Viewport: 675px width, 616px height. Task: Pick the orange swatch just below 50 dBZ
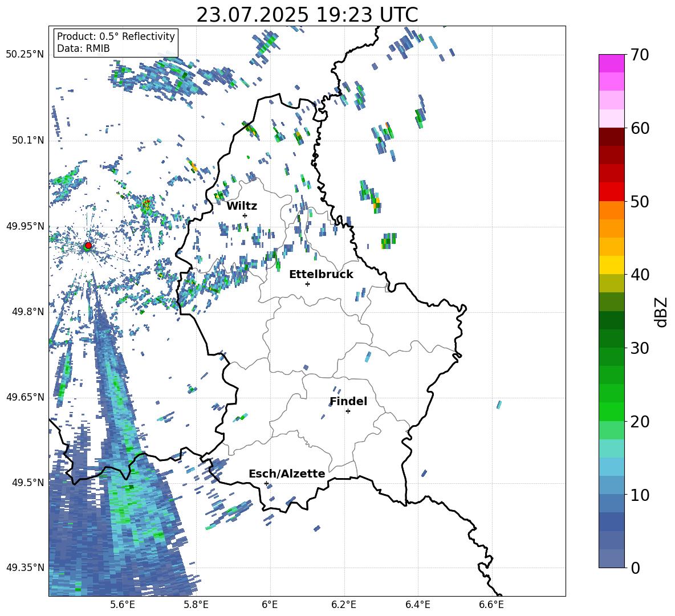pyautogui.click(x=611, y=210)
